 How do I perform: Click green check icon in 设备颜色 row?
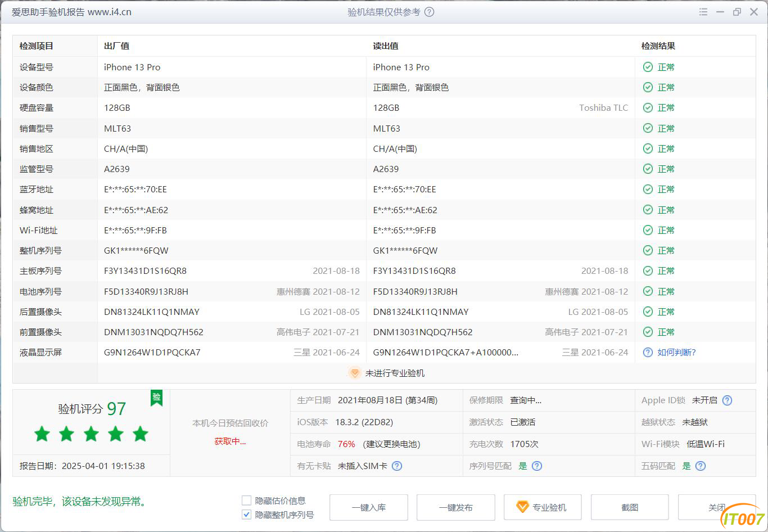[648, 87]
